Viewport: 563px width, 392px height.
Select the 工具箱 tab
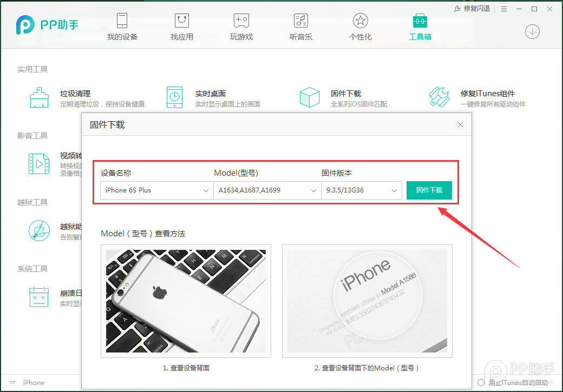click(420, 27)
